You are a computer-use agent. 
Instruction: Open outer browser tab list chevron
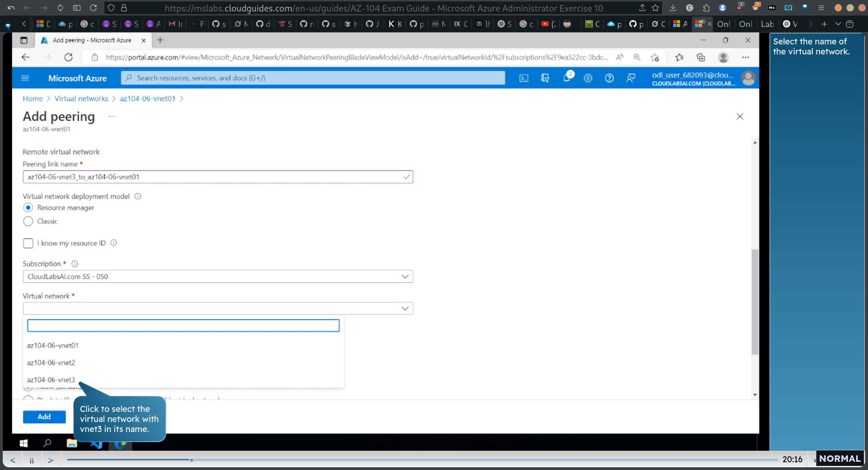838,24
